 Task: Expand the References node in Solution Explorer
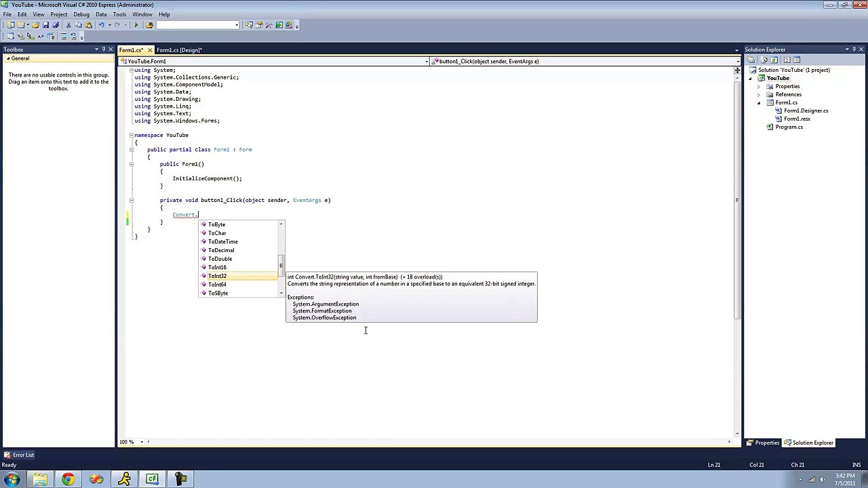pyautogui.click(x=759, y=95)
